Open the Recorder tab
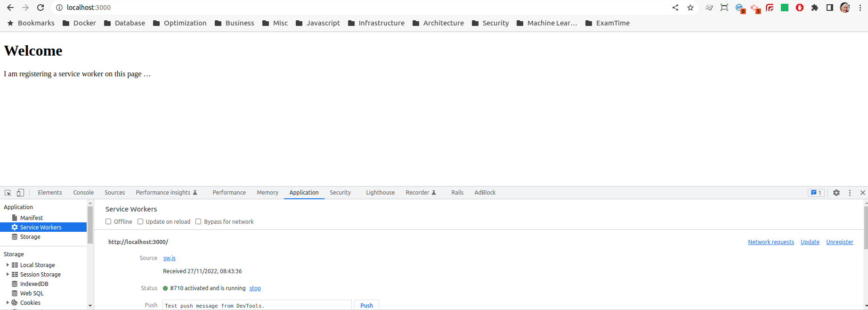 coord(421,193)
